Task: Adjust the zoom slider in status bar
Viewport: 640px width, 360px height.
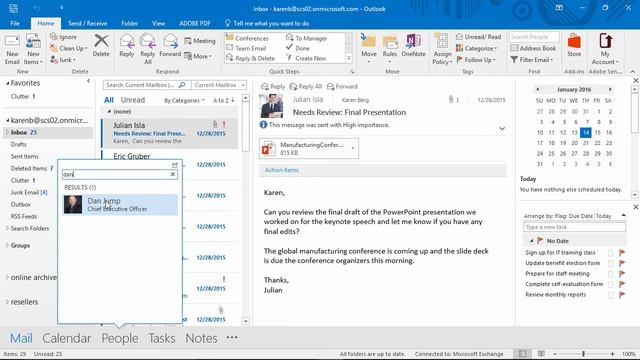Action: tap(583, 354)
